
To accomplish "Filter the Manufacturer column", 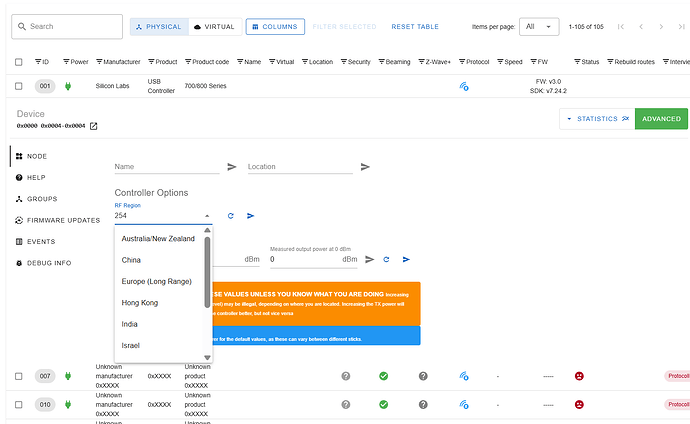I will coord(99,62).
